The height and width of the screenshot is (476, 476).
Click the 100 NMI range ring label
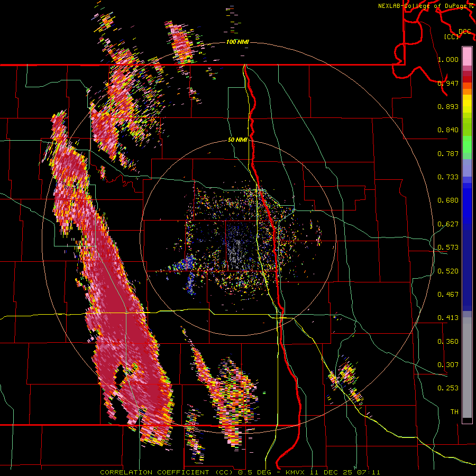click(237, 42)
